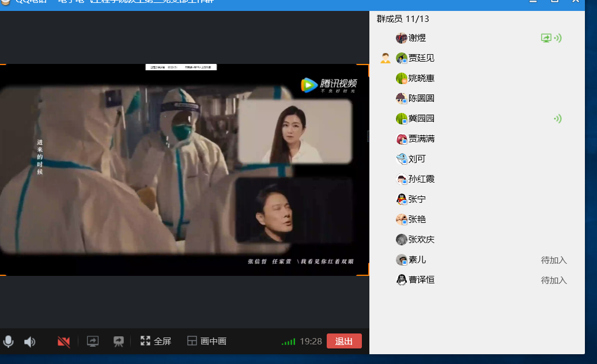Click 孙红霞's avatar in member list

click(401, 179)
